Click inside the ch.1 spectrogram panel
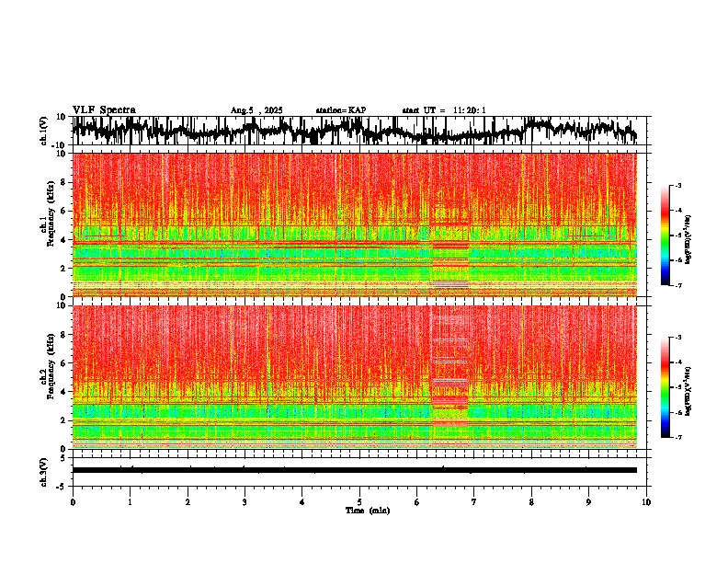Viewport: 728px width, 563px height. 355,224
